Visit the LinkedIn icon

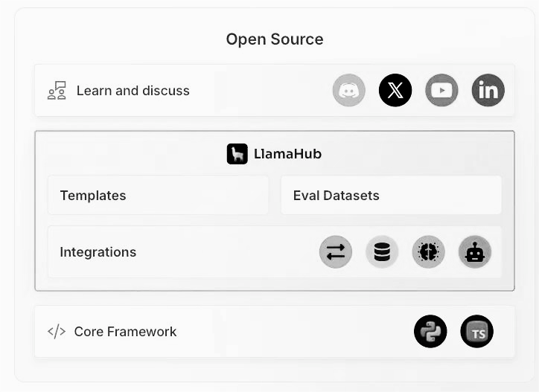(488, 90)
